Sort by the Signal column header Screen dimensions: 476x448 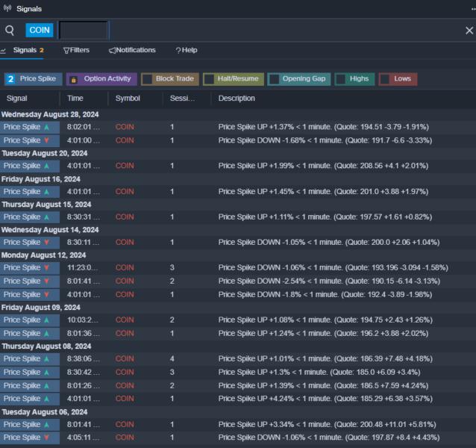[x=17, y=99]
